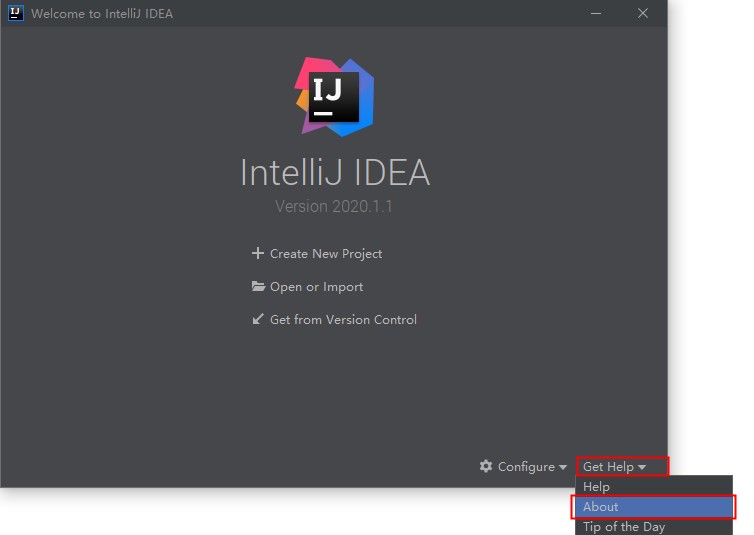Select Help from the Get Help menu

pos(597,487)
